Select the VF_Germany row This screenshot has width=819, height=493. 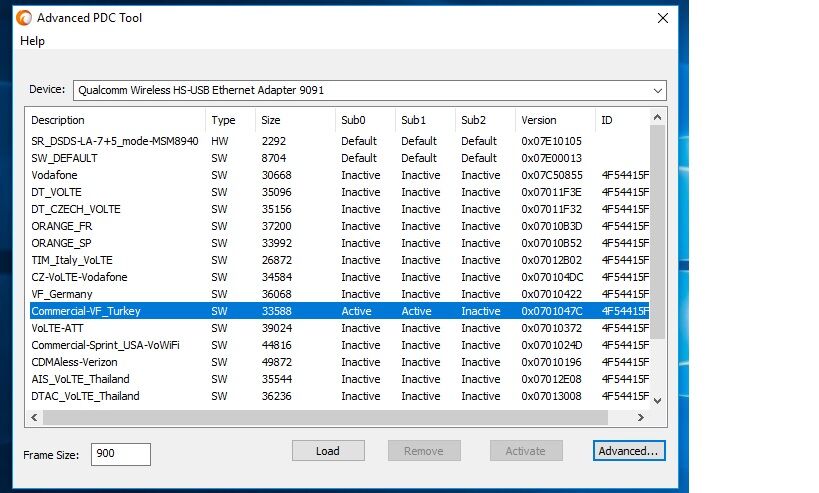click(339, 294)
